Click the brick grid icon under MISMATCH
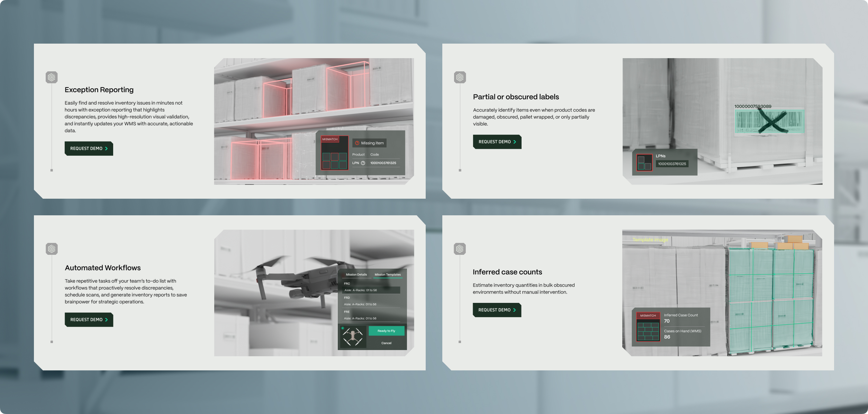This screenshot has width=868, height=414. tap(648, 332)
